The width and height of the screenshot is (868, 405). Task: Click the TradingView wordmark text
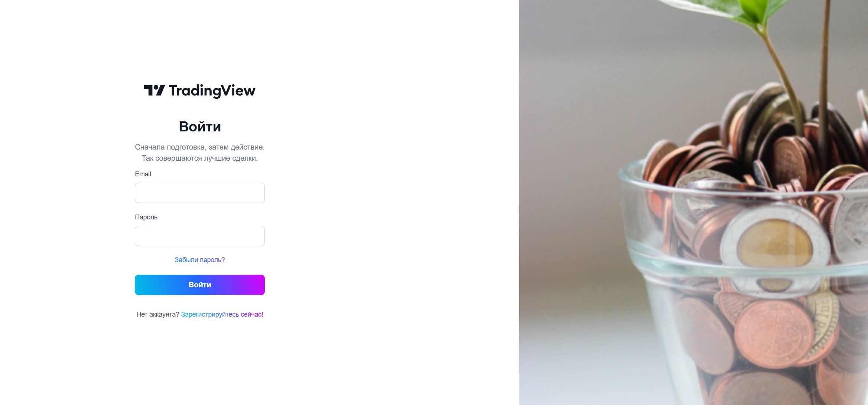pos(212,91)
